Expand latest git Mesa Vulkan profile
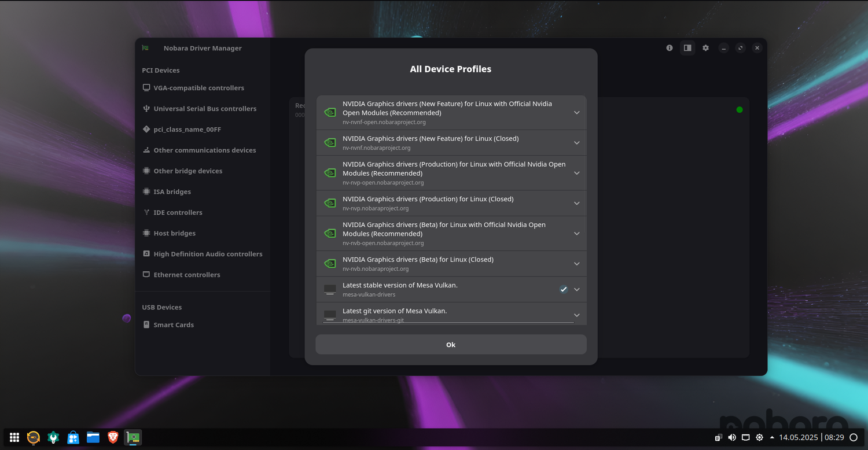 coord(576,315)
